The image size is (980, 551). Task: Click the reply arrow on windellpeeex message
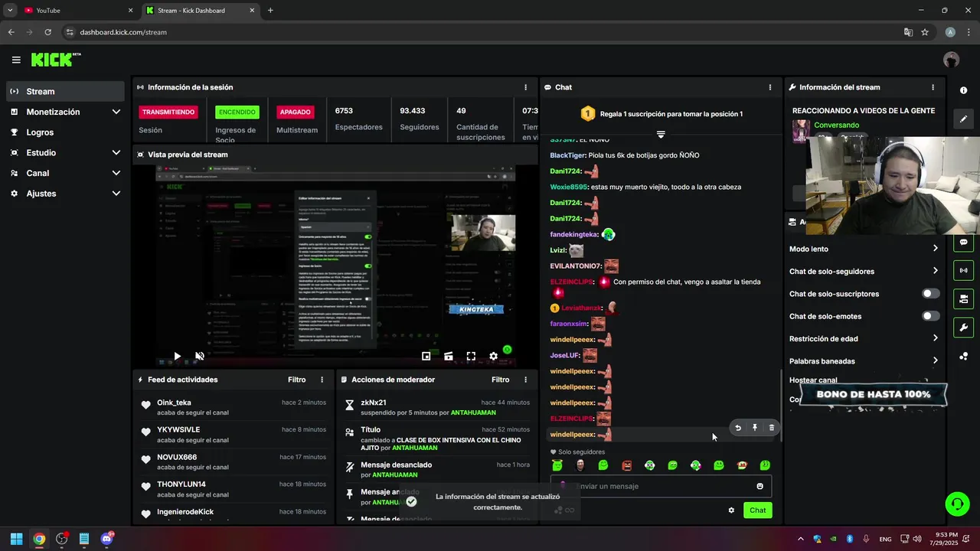pyautogui.click(x=738, y=428)
